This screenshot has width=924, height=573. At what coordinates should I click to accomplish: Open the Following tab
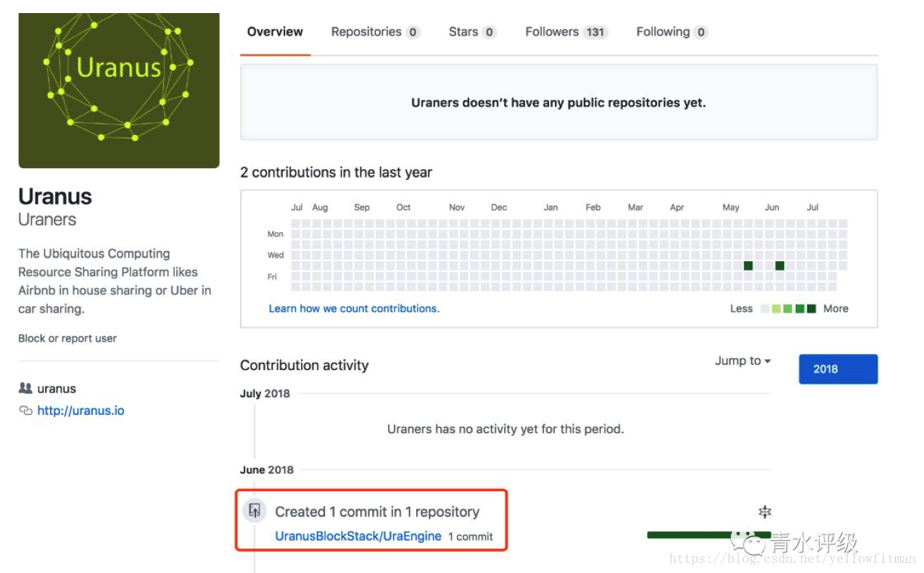(x=672, y=32)
